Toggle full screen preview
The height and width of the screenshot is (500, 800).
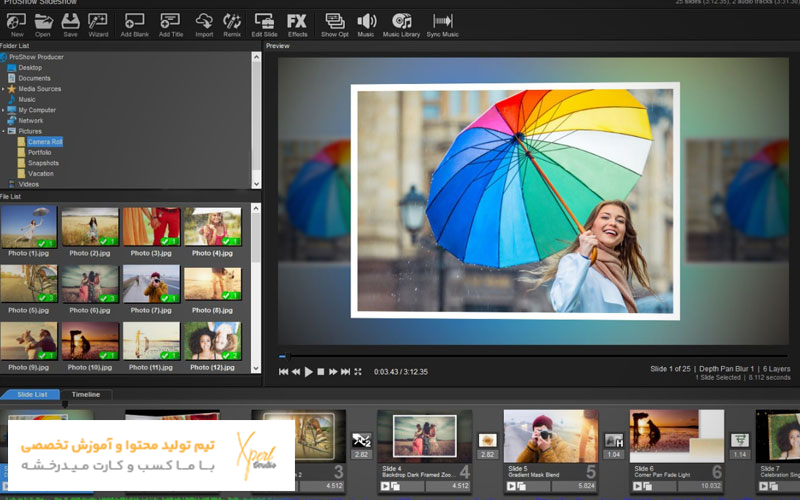click(x=358, y=372)
